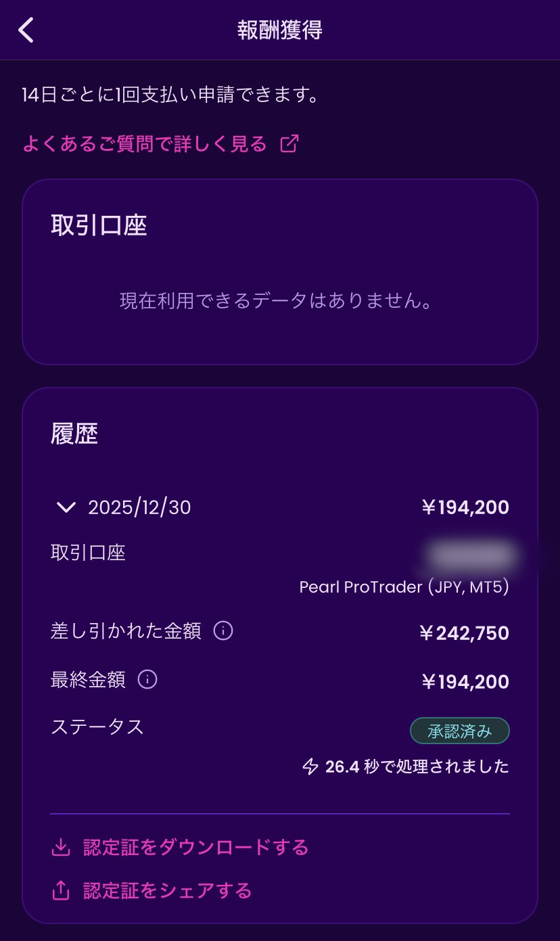Tap the info icon beside 最終金額
The width and height of the screenshot is (560, 941).
click(x=147, y=679)
